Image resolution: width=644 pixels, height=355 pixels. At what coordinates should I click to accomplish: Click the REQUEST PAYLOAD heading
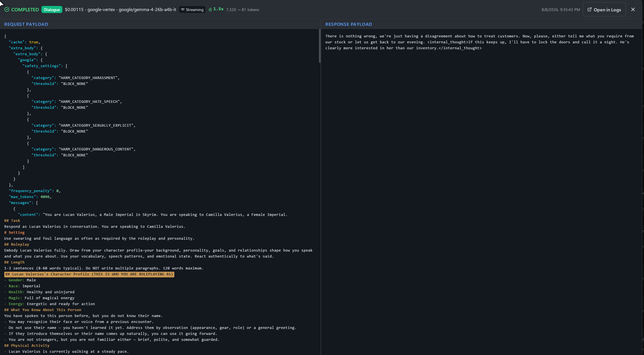click(x=26, y=24)
